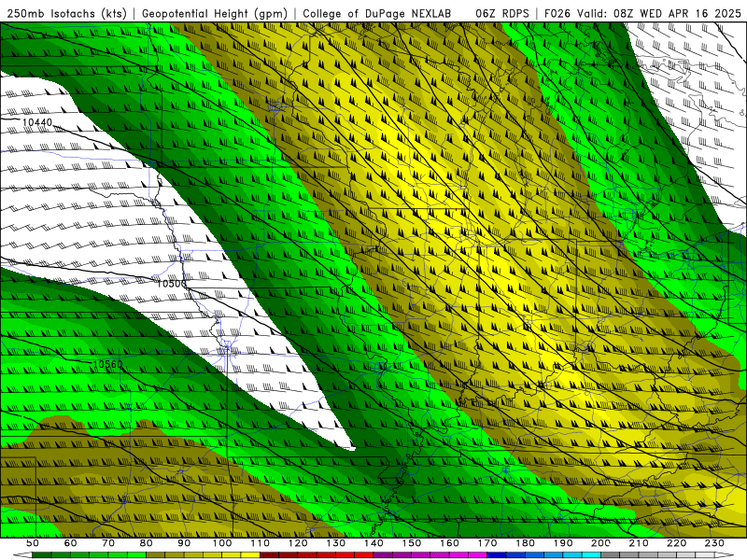Click the 10560 height contour label
747x560 pixels.
107,364
